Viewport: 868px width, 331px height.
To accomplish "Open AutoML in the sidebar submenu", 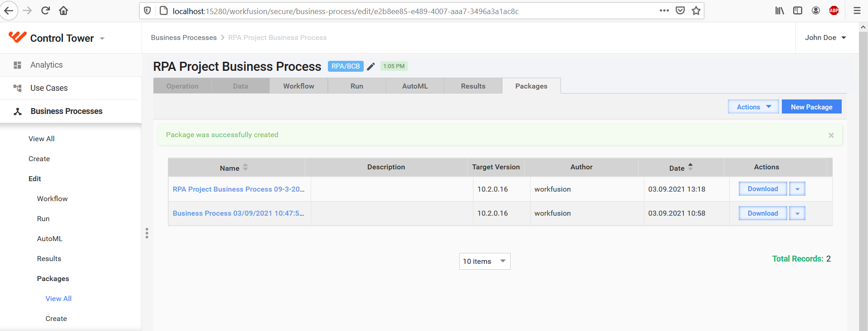I will [50, 239].
